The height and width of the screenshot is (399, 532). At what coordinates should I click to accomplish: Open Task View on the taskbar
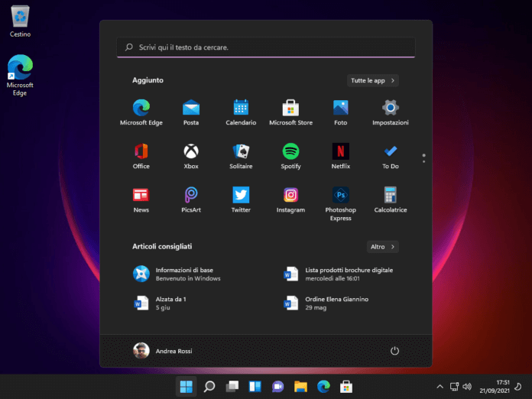point(232,387)
